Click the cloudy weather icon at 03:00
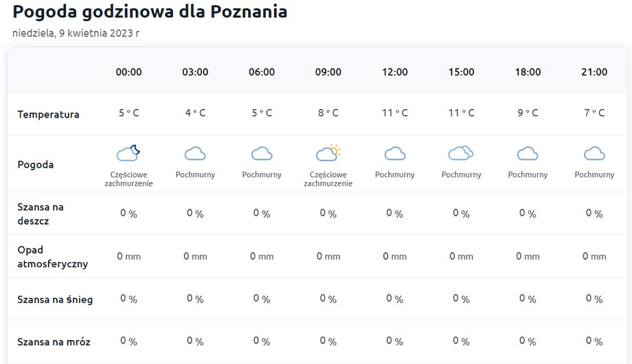 tap(195, 154)
